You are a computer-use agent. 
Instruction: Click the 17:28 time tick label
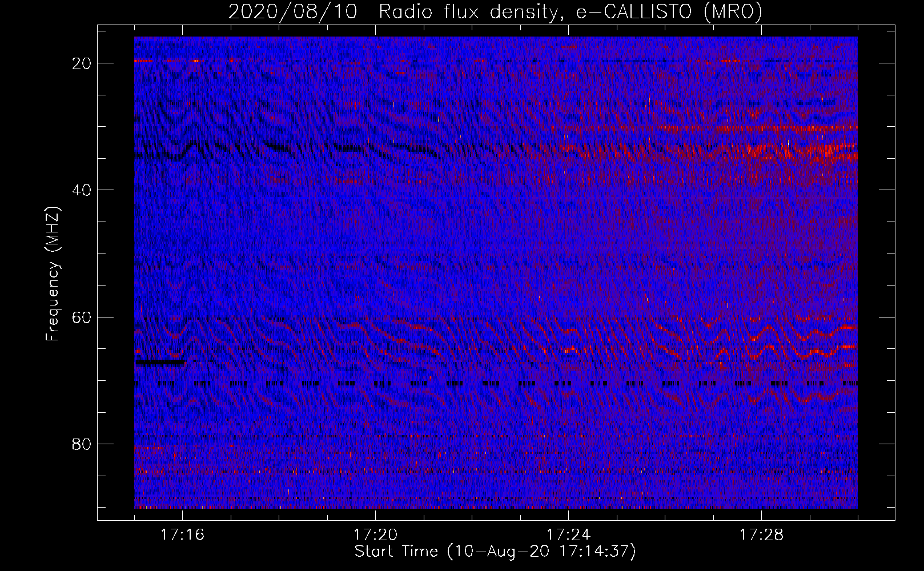click(761, 535)
